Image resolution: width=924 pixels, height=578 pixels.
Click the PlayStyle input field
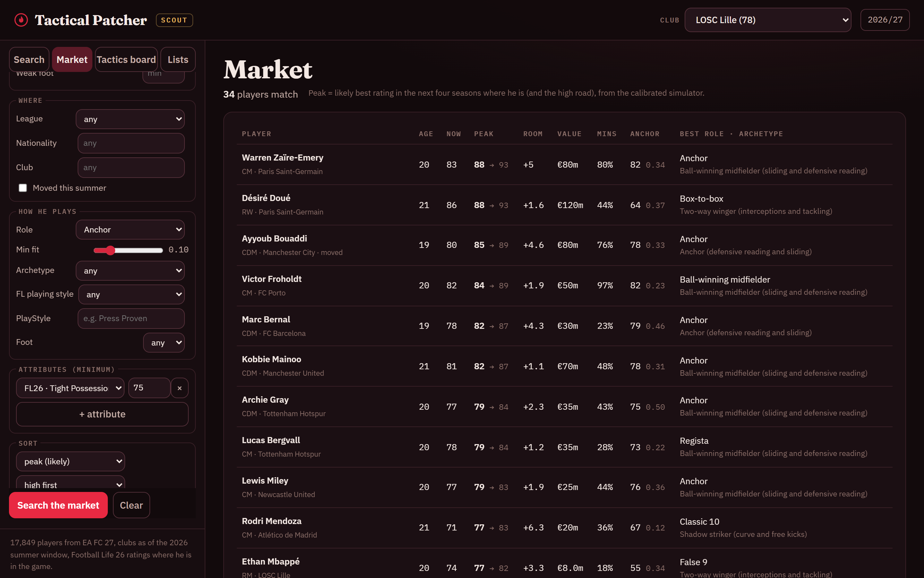coord(131,319)
